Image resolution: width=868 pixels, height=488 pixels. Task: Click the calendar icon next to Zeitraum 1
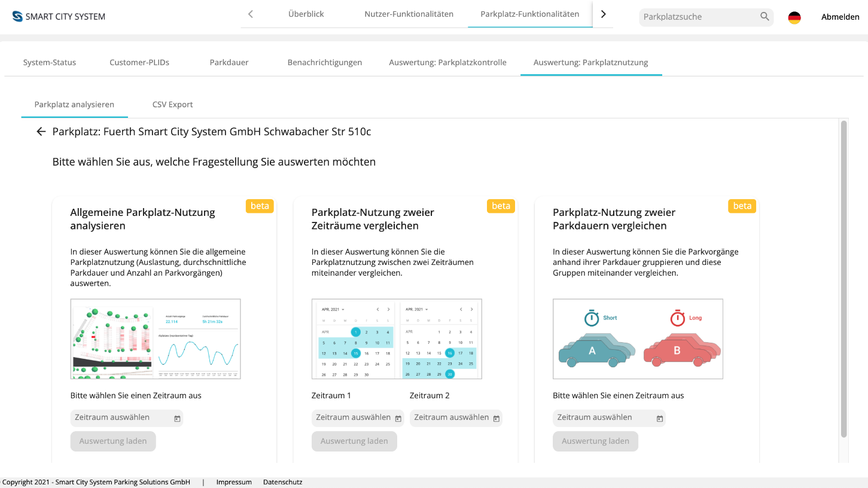coord(397,418)
